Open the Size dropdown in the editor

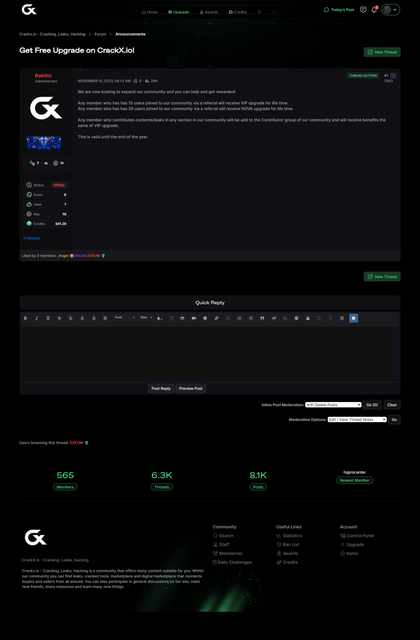coord(146,318)
